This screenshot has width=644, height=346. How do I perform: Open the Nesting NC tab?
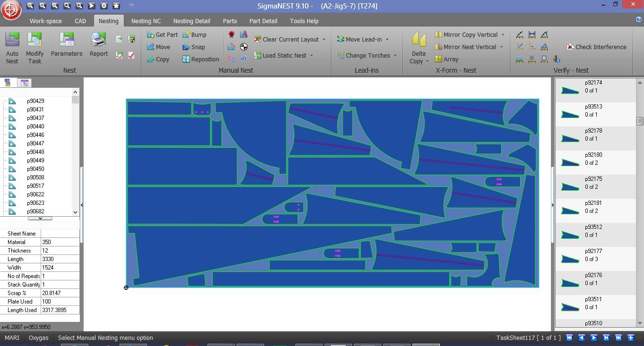pyautogui.click(x=146, y=21)
